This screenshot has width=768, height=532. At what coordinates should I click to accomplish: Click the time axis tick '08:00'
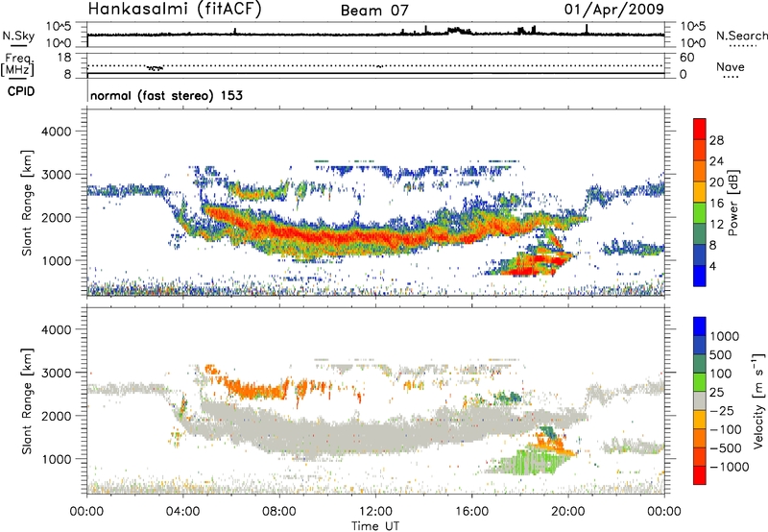279,512
